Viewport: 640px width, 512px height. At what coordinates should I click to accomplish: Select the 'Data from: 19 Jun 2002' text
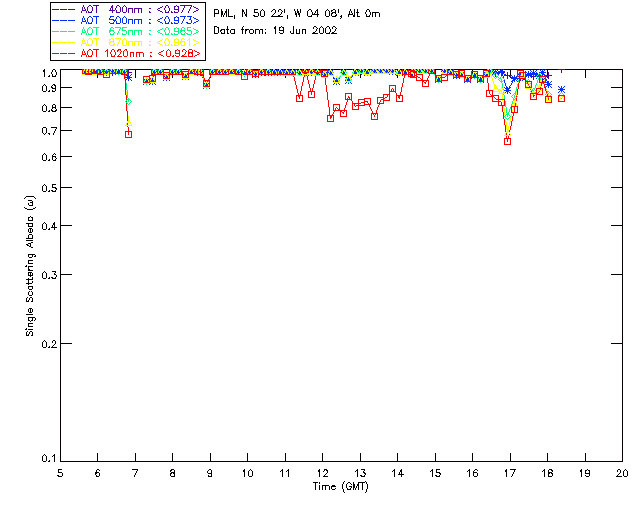275,31
